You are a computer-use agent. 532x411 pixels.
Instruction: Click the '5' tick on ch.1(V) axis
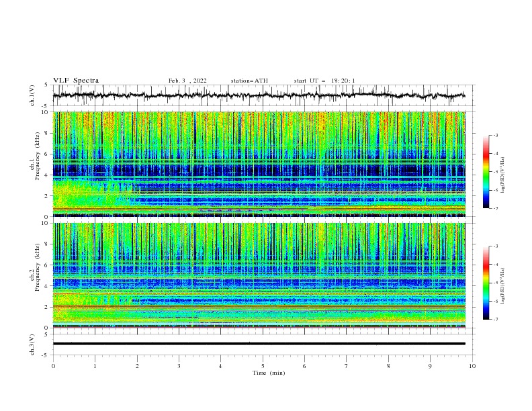[47, 85]
